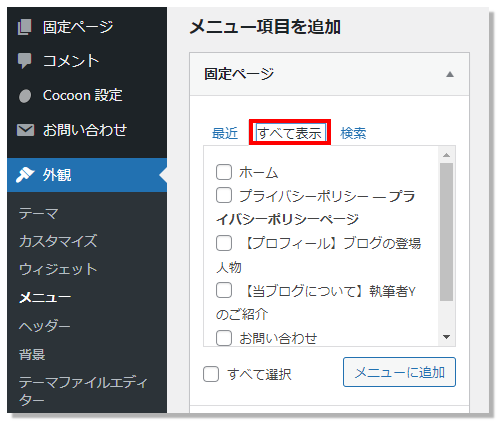Click the お問い合わせ envelope icon

click(25, 130)
